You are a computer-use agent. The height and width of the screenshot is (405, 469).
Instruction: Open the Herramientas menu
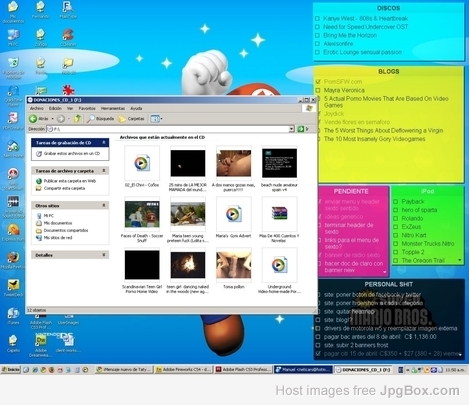tap(113, 108)
